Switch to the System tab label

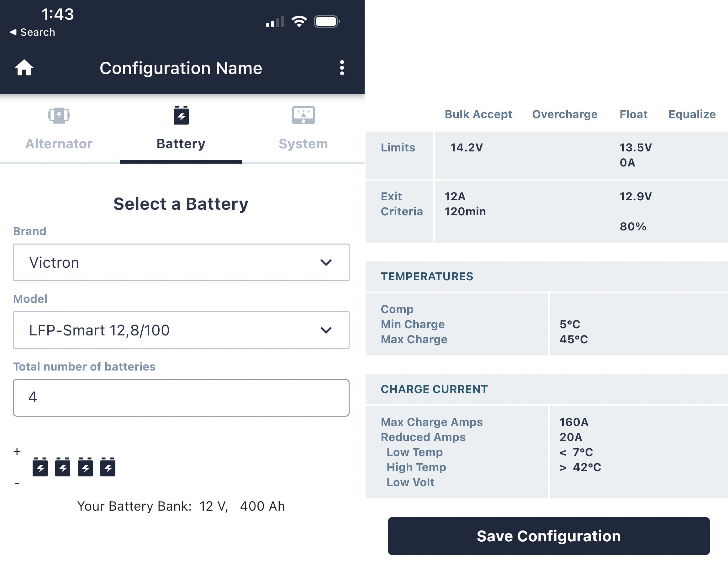tap(303, 144)
